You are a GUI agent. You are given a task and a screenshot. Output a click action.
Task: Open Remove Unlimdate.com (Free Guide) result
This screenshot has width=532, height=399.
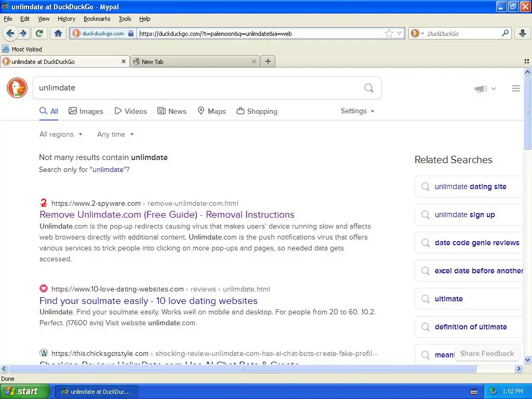(x=167, y=215)
